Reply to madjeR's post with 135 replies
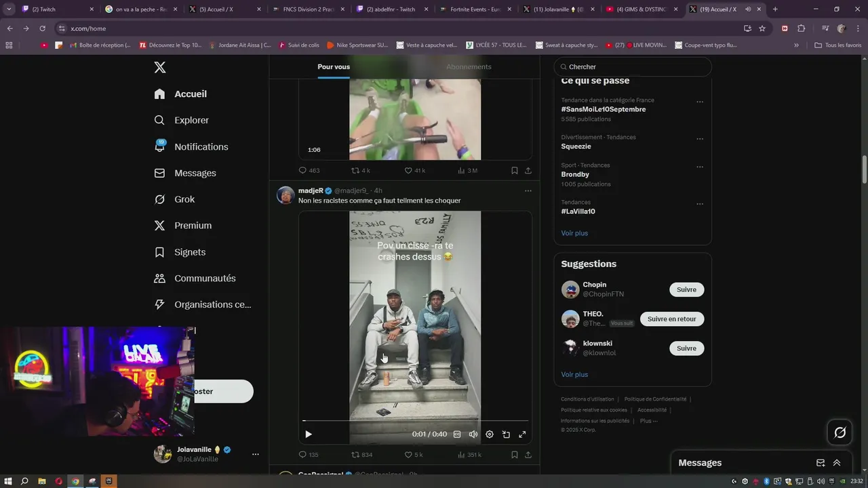Screen dimensions: 868x488 tap(309, 455)
